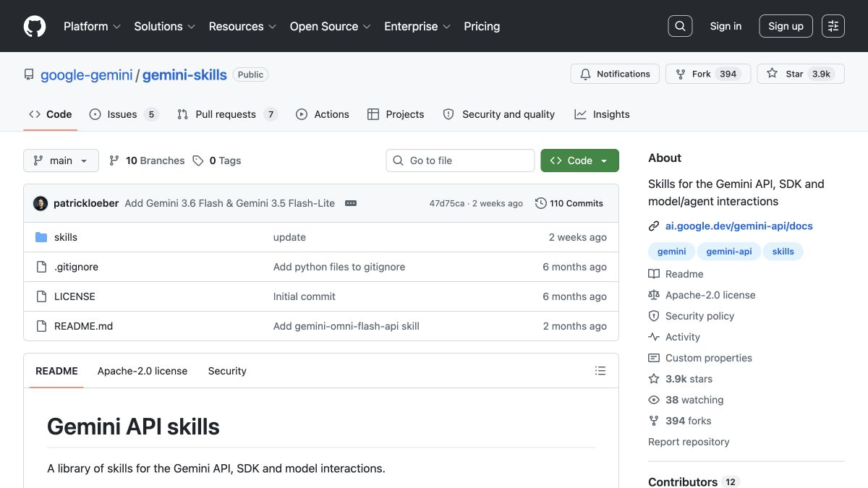868x488 pixels.
Task: Open patrickloeber username link
Action: pyautogui.click(x=86, y=203)
